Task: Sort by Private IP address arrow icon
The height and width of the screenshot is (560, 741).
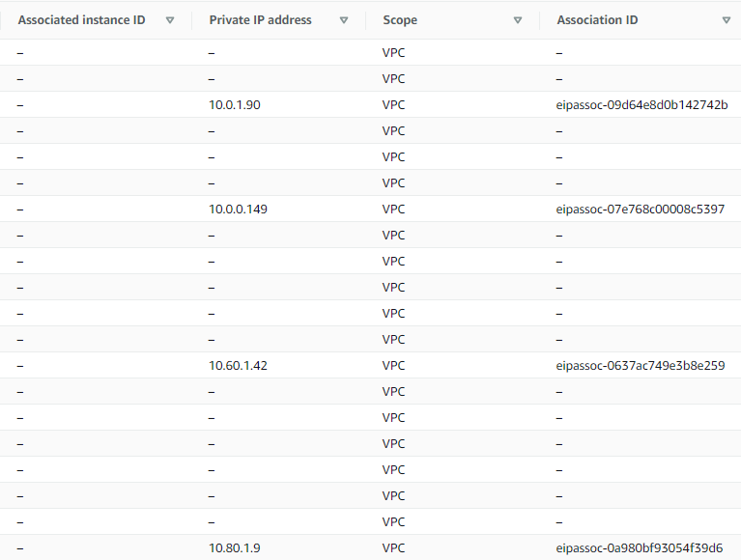Action: coord(344,20)
